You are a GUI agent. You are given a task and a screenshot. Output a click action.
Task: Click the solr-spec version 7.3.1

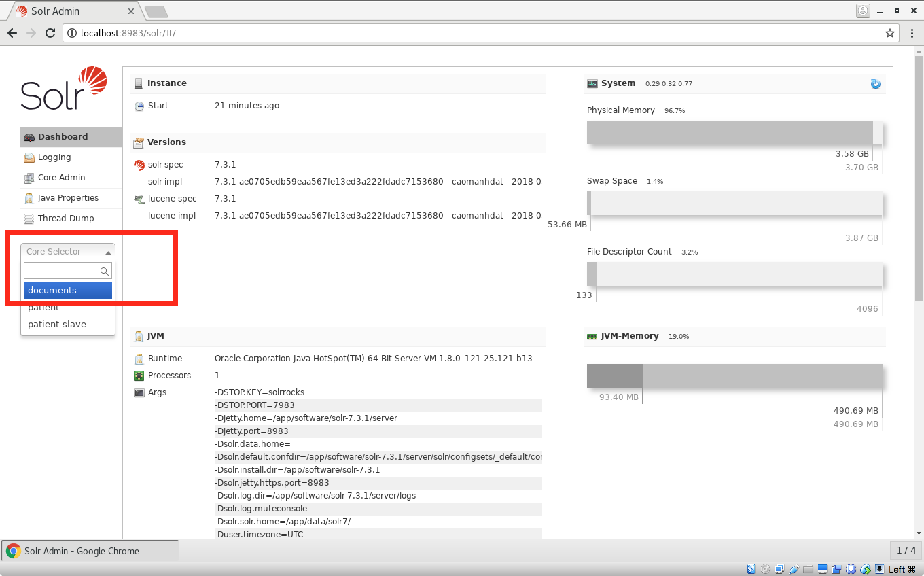[225, 164]
